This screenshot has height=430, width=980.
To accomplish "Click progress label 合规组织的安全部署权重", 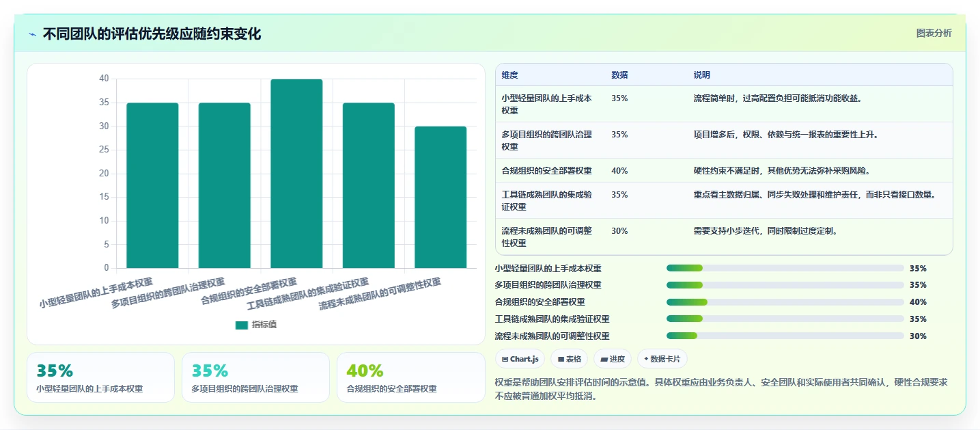I will (540, 301).
